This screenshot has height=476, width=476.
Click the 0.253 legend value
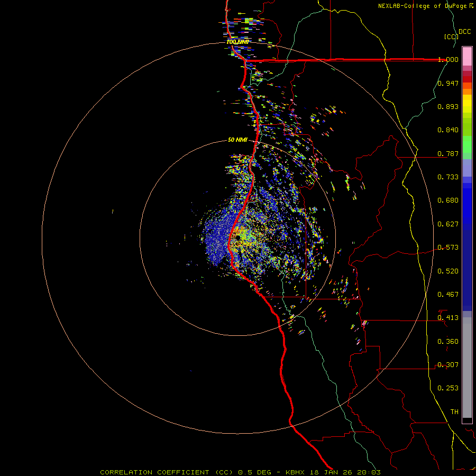point(448,388)
